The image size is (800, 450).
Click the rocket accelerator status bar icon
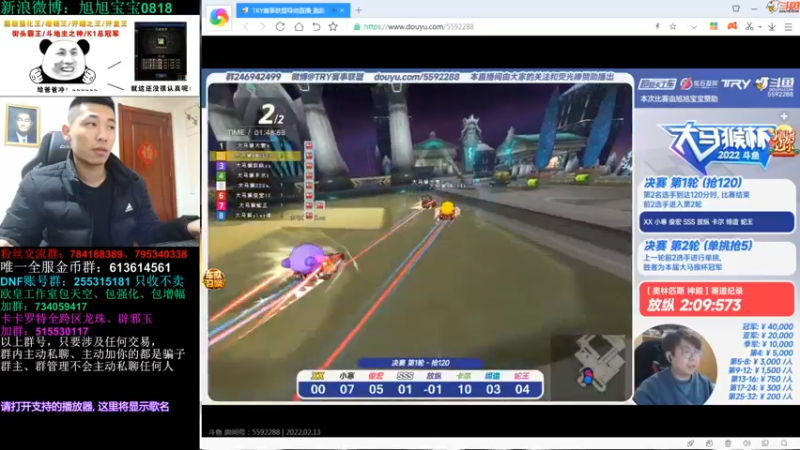point(690,443)
